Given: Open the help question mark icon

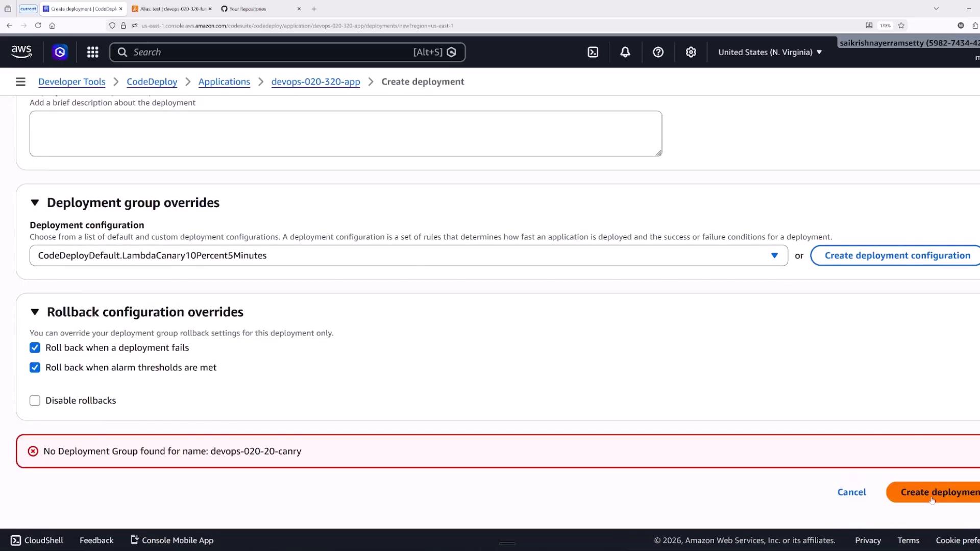Looking at the screenshot, I should [658, 52].
